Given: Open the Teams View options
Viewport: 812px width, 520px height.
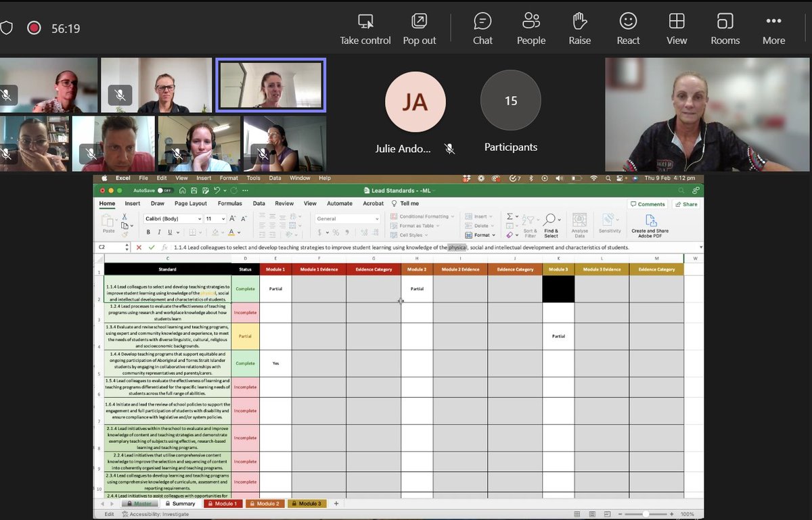Looking at the screenshot, I should (x=677, y=28).
